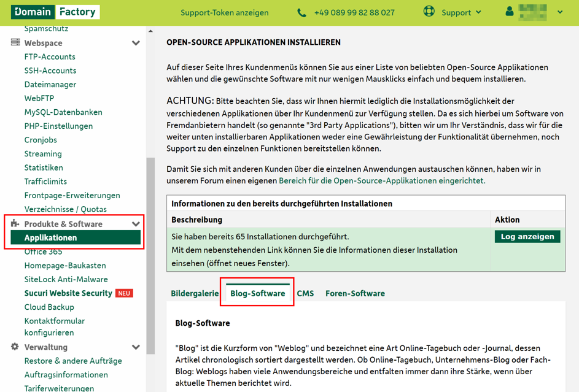The width and height of the screenshot is (579, 392).
Task: Open Office 365 in the sidebar
Action: tap(43, 252)
